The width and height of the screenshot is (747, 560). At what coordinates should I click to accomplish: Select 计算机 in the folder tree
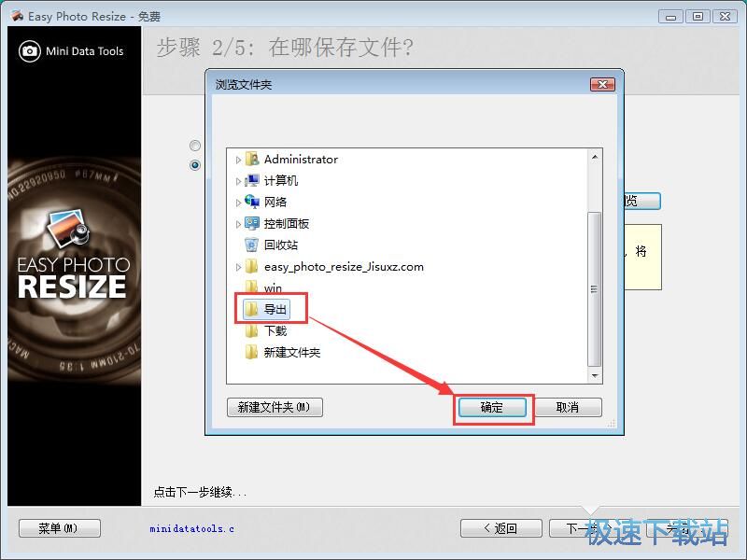point(281,180)
